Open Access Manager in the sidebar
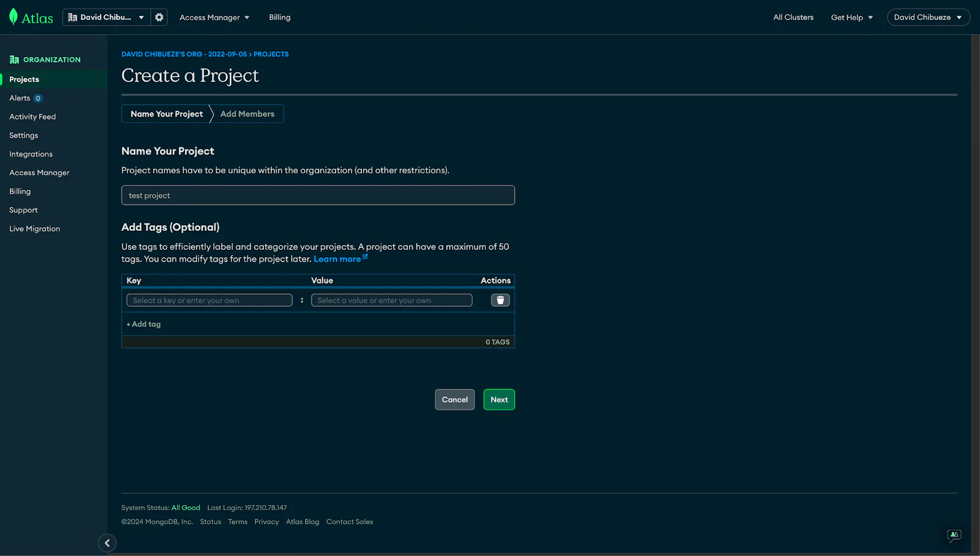Viewport: 980px width, 556px height. point(39,173)
